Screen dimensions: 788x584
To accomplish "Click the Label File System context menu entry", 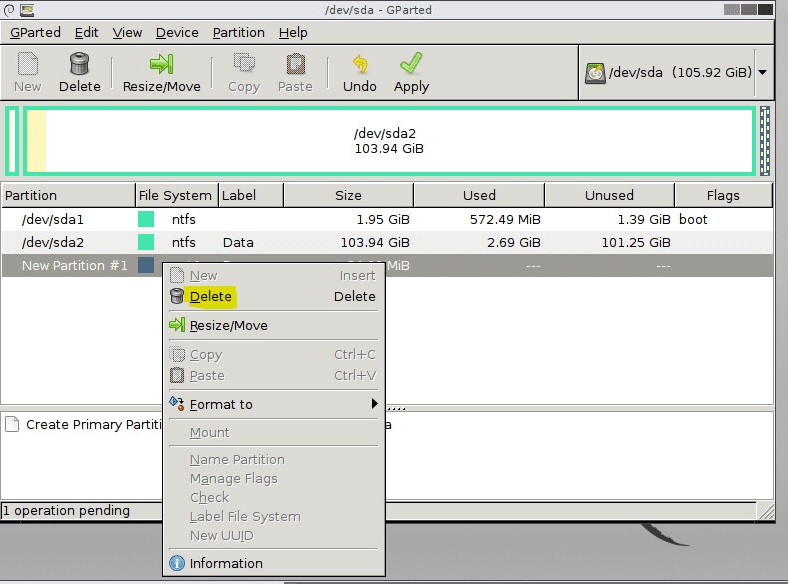I will click(273, 517).
